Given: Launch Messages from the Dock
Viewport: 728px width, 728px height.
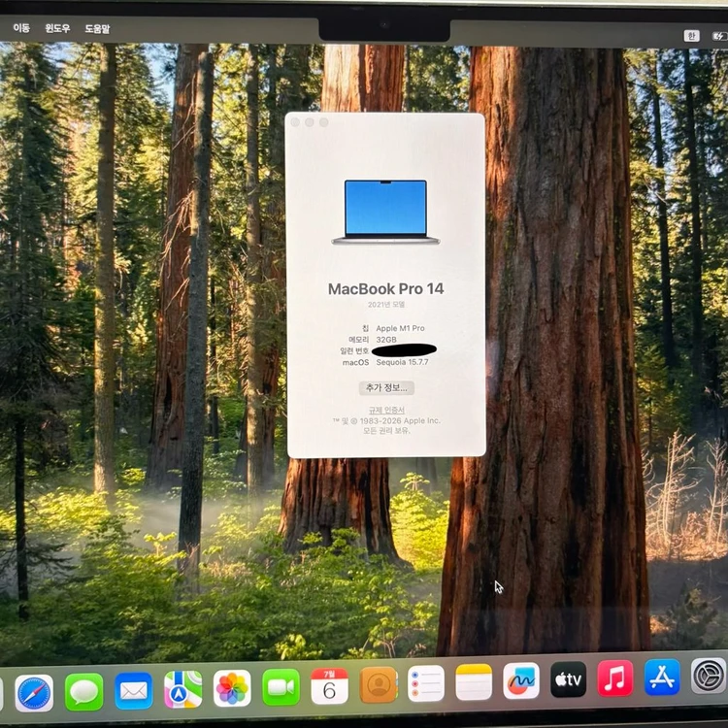Looking at the screenshot, I should (83, 692).
